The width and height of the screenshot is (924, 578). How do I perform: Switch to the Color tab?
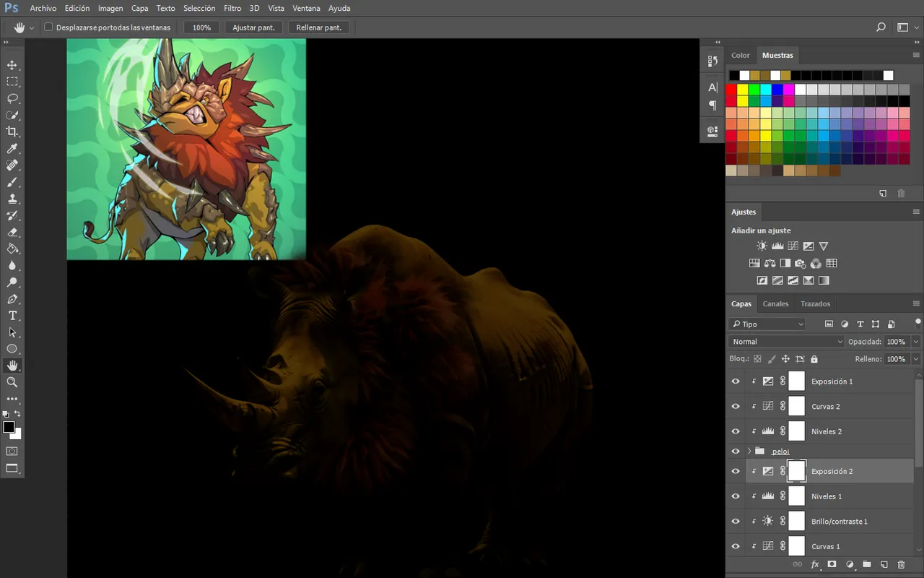741,55
